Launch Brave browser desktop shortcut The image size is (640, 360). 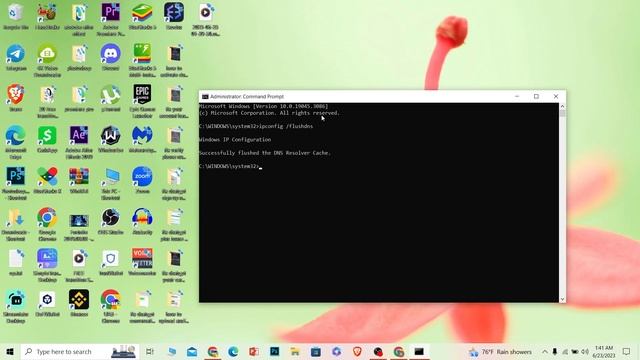point(16,98)
